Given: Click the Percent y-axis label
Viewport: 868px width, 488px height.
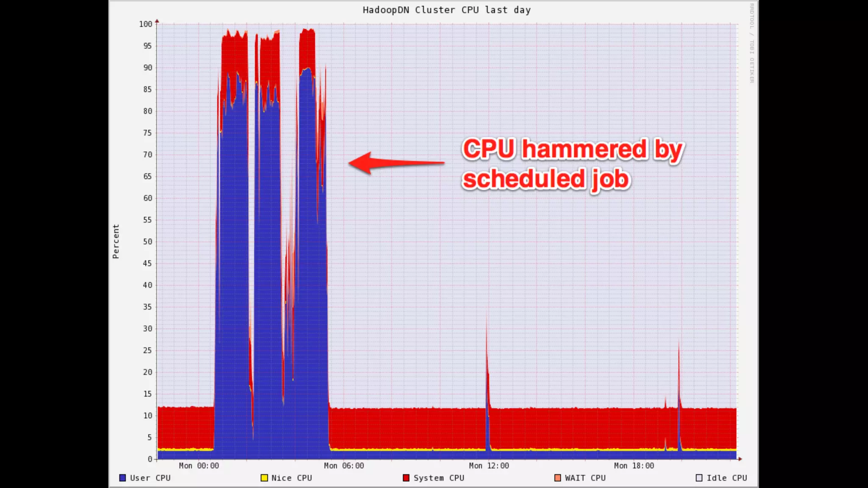Looking at the screenshot, I should pyautogui.click(x=116, y=241).
